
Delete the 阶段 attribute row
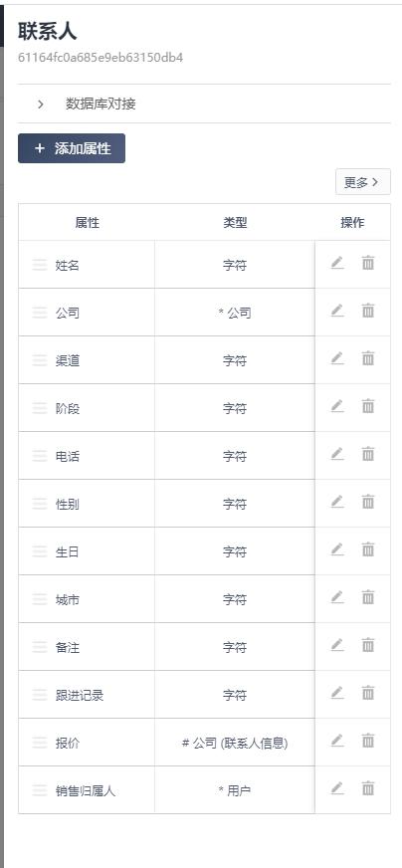[x=368, y=406]
